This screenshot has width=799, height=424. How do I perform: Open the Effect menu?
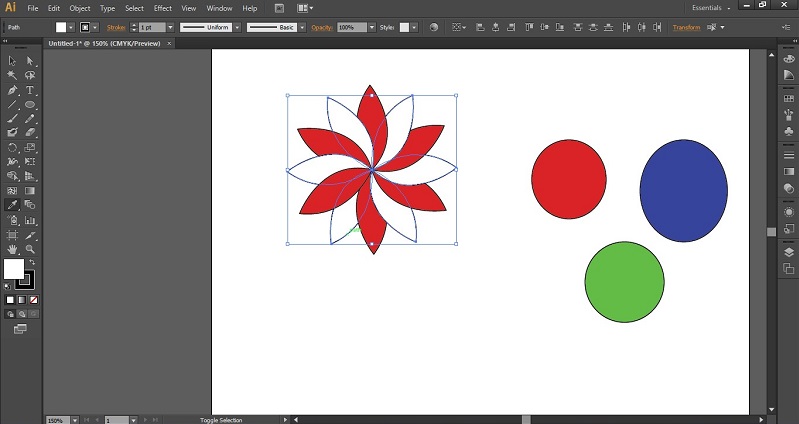pos(162,8)
